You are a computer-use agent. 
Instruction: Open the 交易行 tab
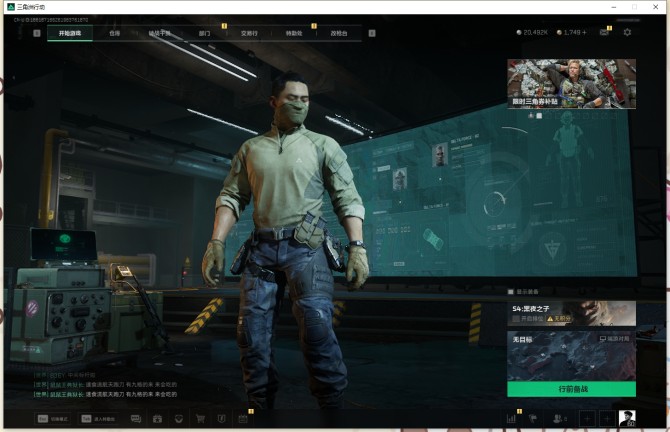(249, 33)
